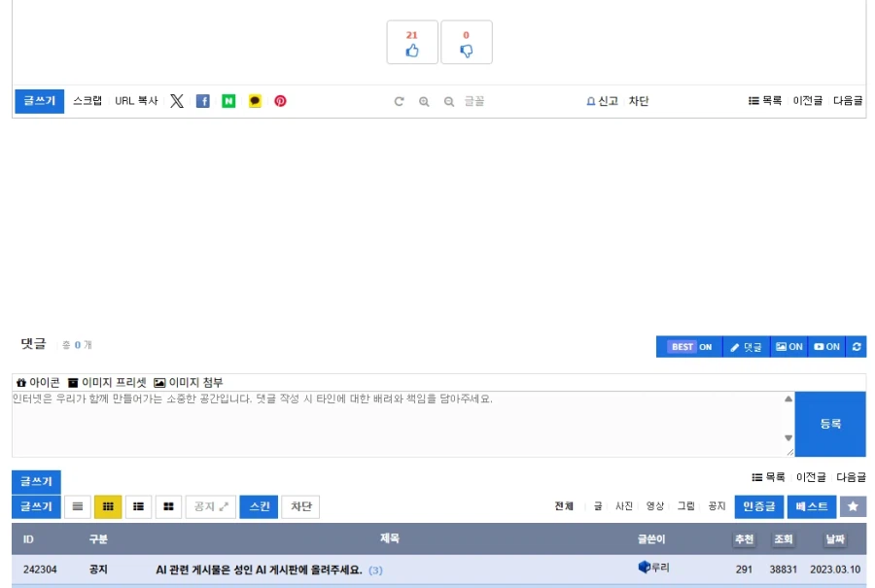Select the 전체 filter tab
Image resolution: width=875 pixels, height=588 pixels.
click(564, 506)
